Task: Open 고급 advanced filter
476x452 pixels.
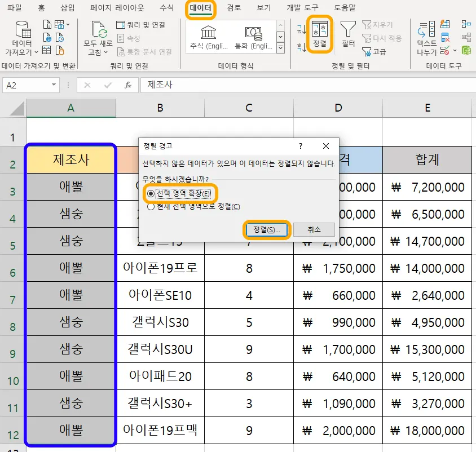Action: (x=374, y=52)
